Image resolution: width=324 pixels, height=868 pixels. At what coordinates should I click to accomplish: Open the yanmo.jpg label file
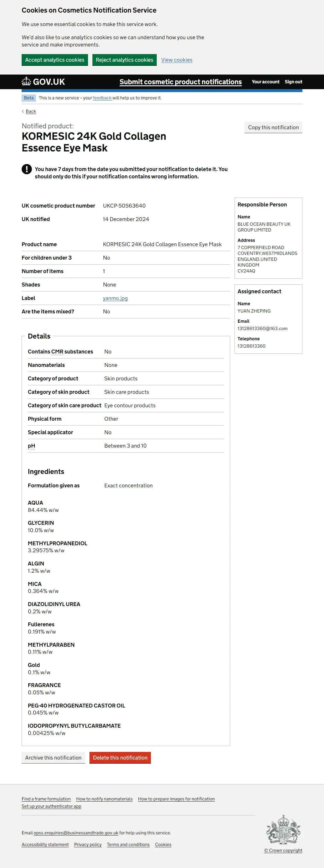tap(115, 298)
